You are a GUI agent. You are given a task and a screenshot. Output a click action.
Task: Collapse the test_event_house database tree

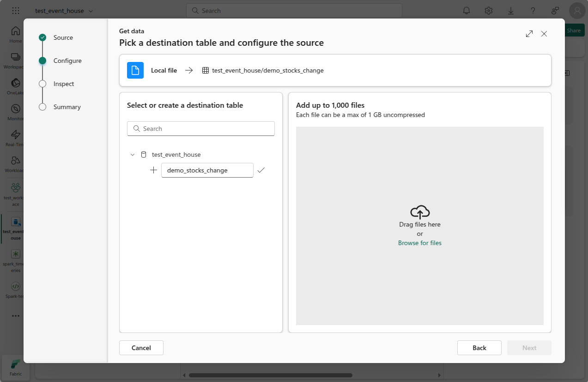133,154
